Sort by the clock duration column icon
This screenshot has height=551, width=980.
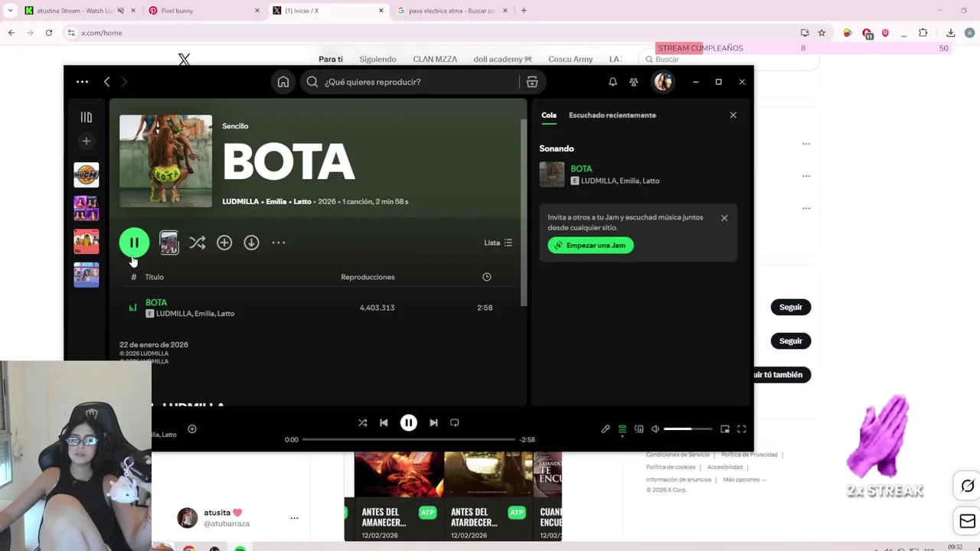tap(487, 277)
